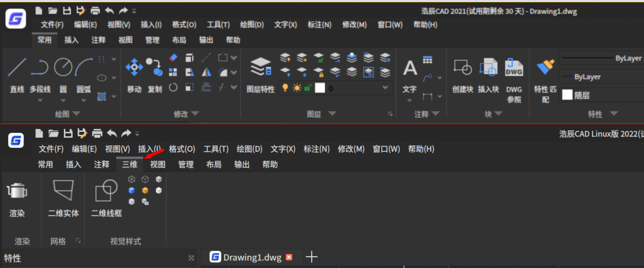The height and width of the screenshot is (268, 644).
Task: Select 二维线框 visual style in Linux 2022 window
Action: pos(106,198)
